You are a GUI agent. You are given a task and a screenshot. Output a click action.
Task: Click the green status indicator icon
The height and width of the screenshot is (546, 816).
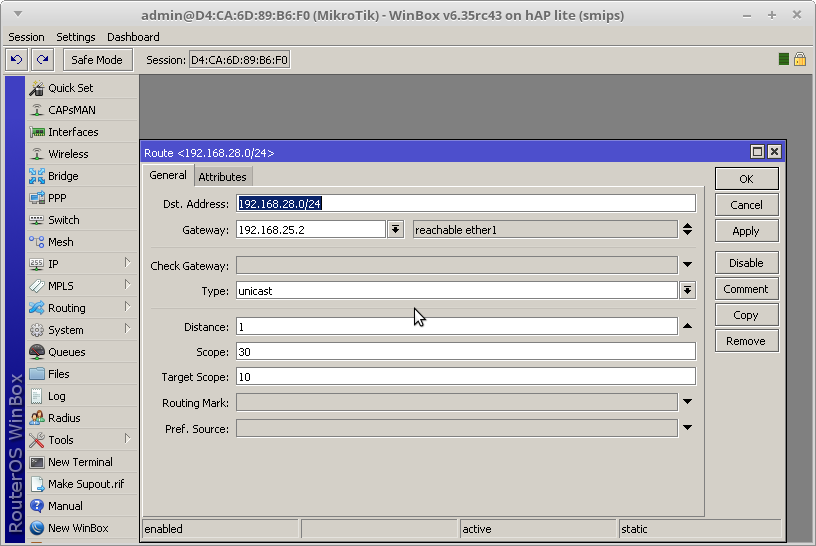point(784,59)
